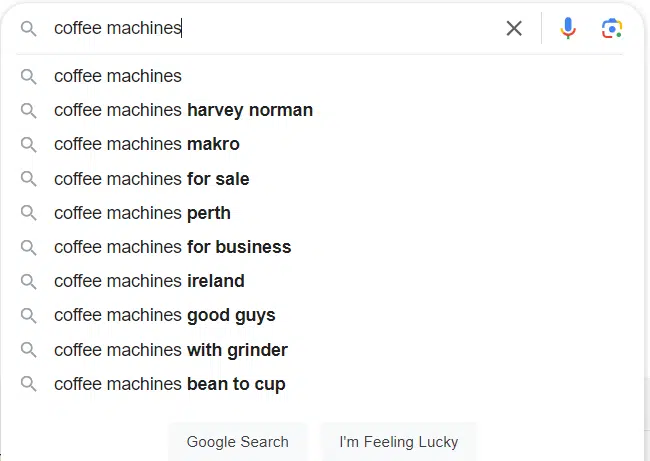
Task: Select 'coffee machines good guys' suggestion
Action: tap(319, 315)
